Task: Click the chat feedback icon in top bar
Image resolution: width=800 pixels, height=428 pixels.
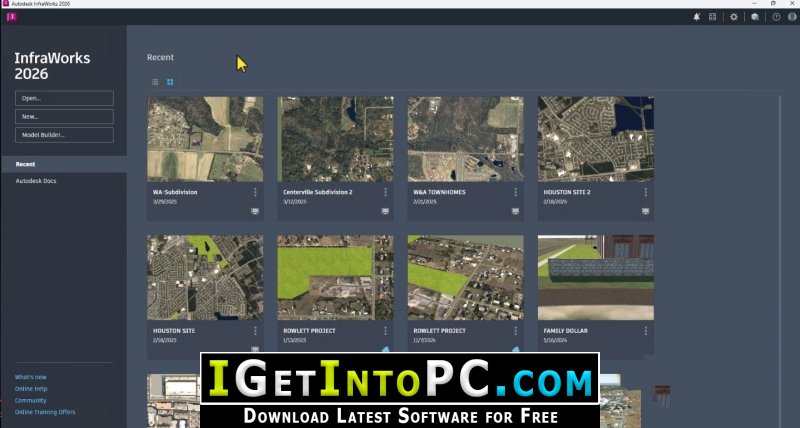Action: coord(755,17)
